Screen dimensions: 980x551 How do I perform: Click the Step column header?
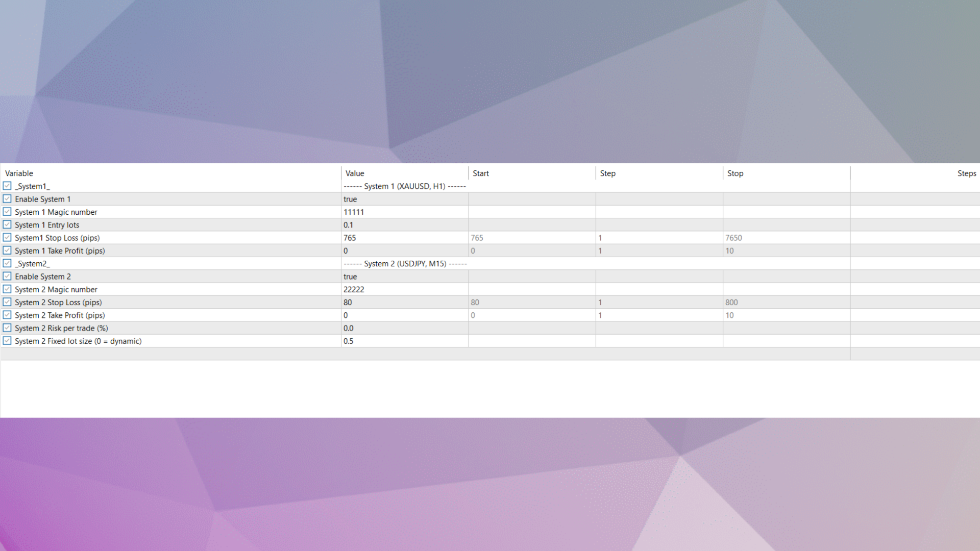659,173
